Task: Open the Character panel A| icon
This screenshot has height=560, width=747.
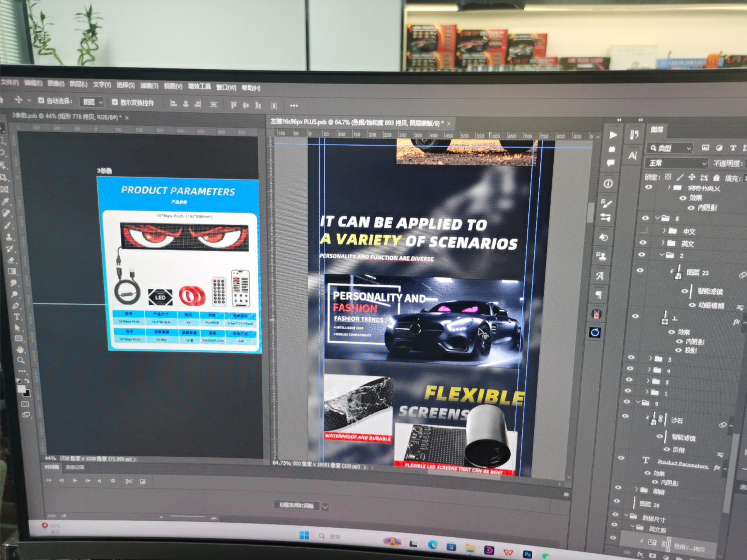Action: 632,156
